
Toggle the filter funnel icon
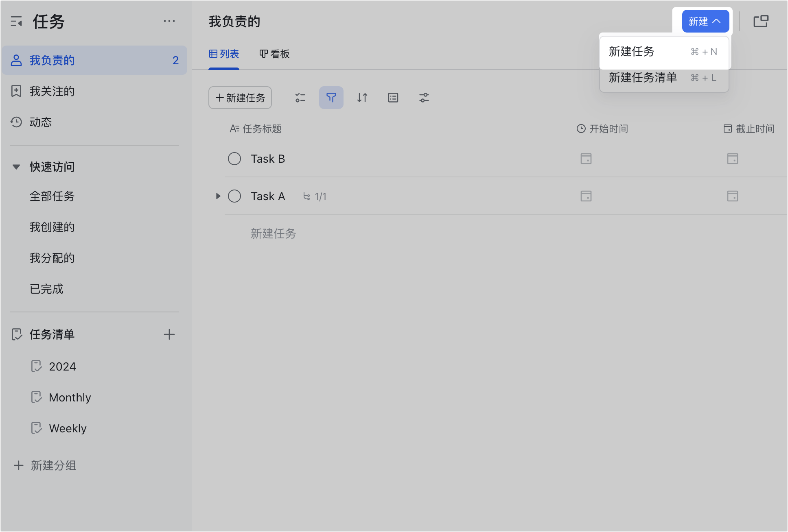[x=331, y=98]
